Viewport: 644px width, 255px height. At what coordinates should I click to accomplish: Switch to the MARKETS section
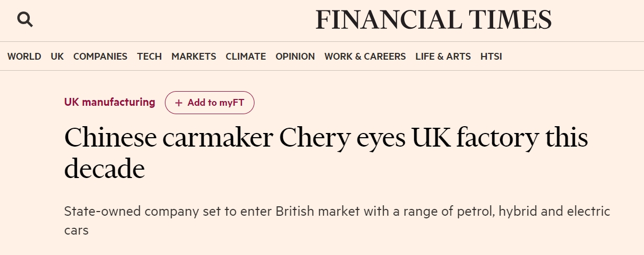point(194,57)
